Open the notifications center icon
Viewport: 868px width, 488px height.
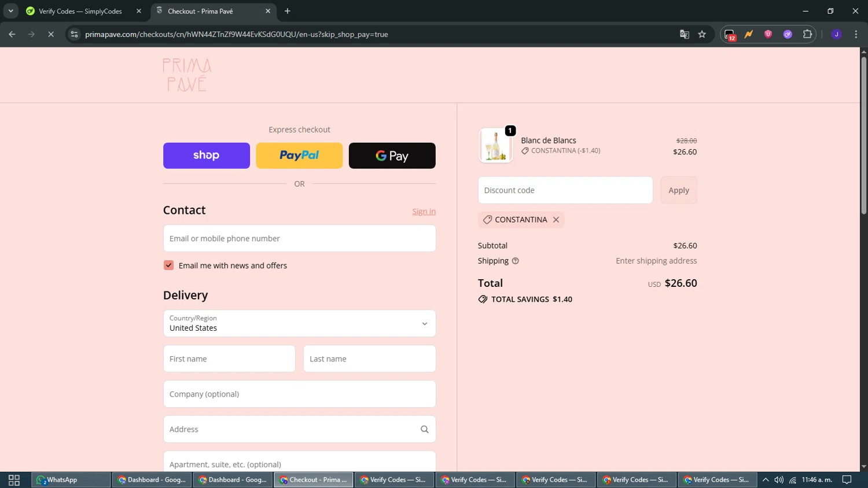coord(847,480)
